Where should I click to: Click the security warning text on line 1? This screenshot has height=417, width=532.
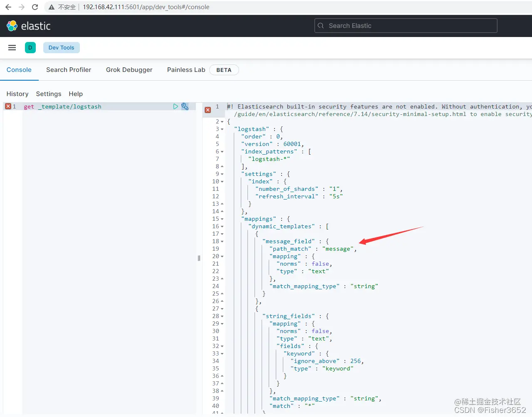(x=379, y=110)
